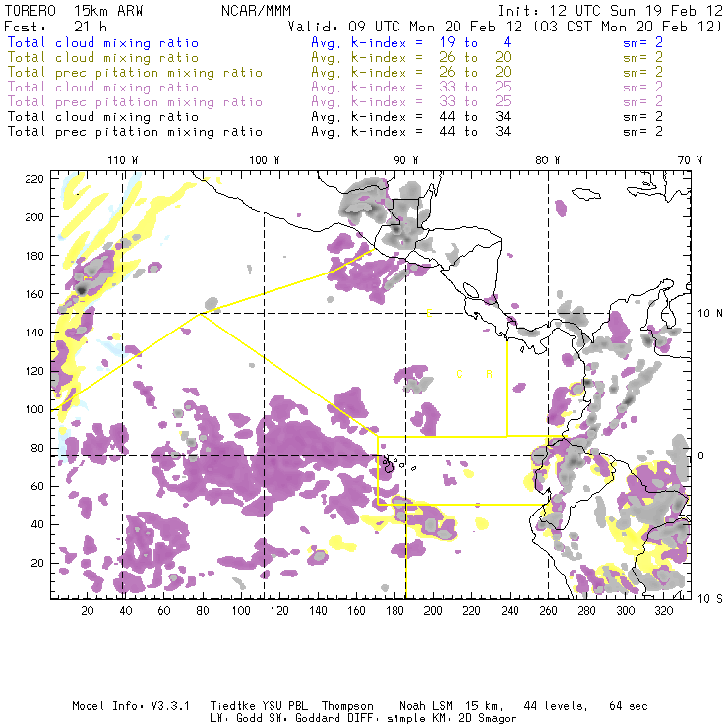
Task: Click the blue 'sm= 2' legend value
Action: 642,42
